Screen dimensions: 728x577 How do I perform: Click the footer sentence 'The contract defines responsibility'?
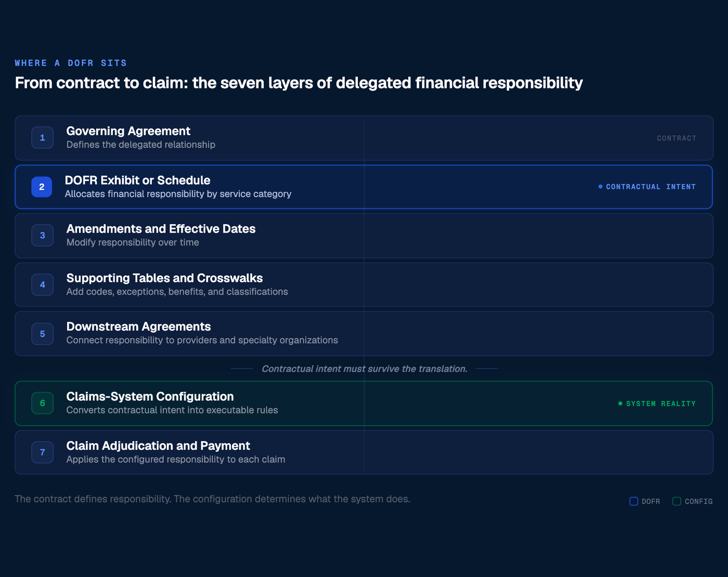[213, 499]
